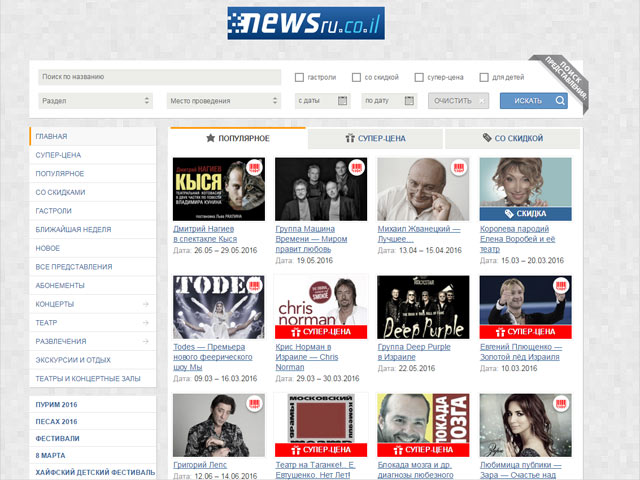640x480 pixels.
Task: Click ticket badge on Григорий Лепс poster
Action: (x=255, y=403)
